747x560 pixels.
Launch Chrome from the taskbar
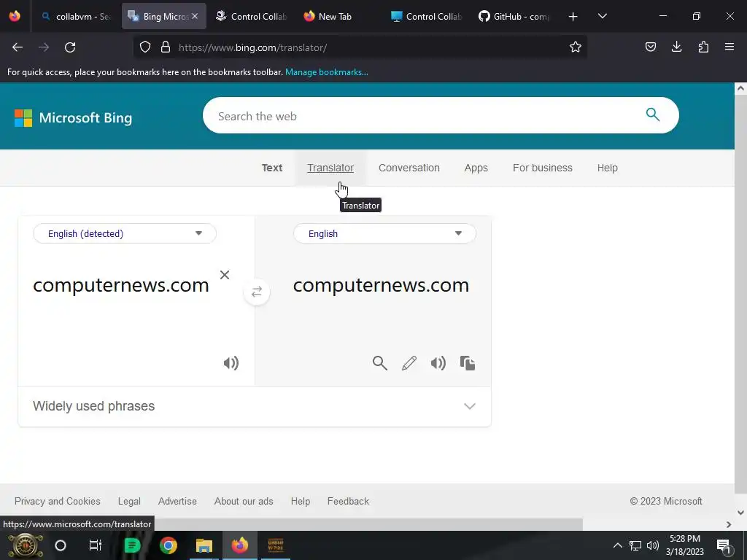point(169,545)
